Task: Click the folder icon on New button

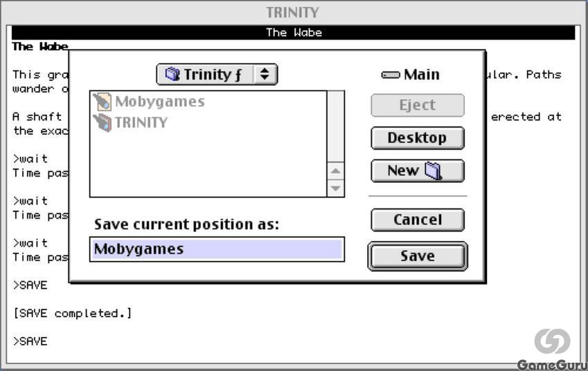Action: [433, 171]
